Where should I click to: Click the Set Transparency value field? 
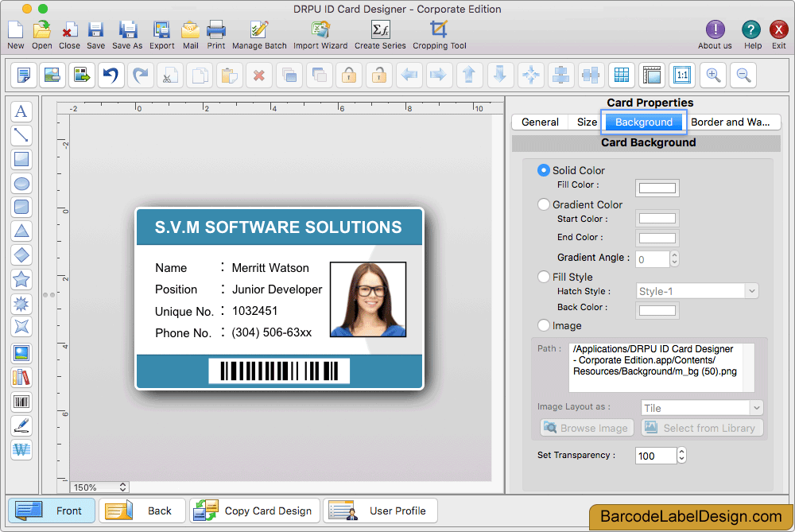(x=656, y=456)
